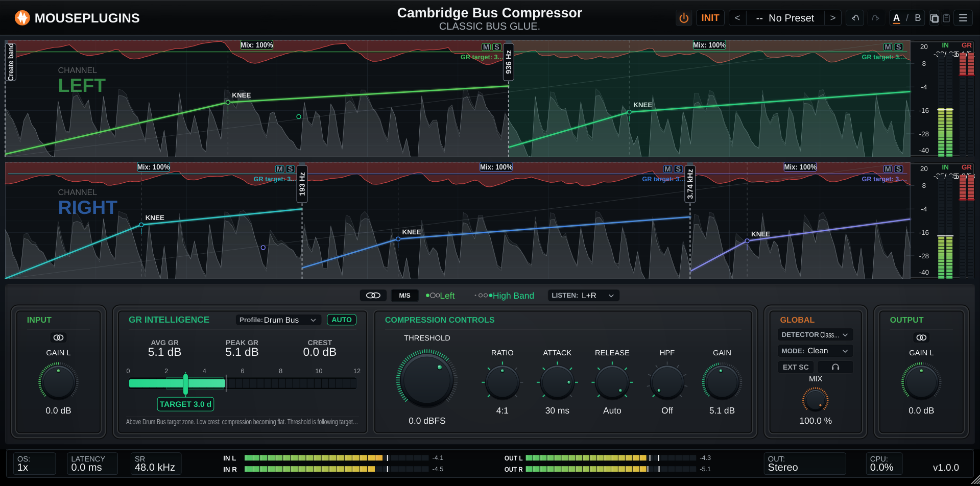
Task: Click the GR target slider handle
Action: tap(185, 384)
